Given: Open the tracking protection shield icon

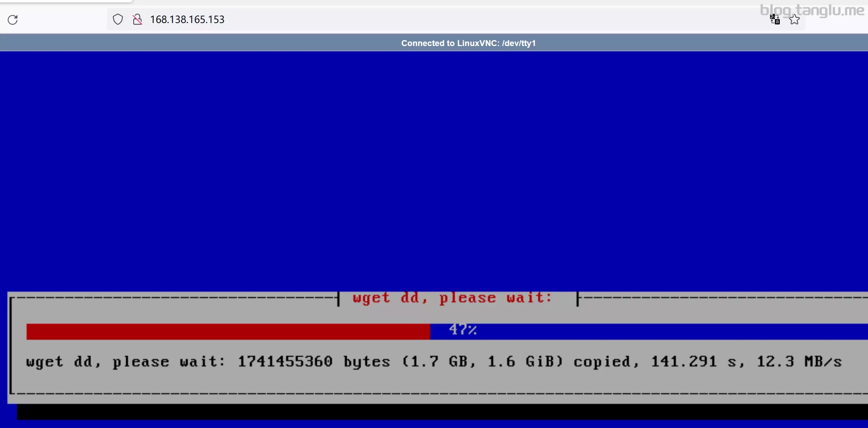Looking at the screenshot, I should 118,19.
